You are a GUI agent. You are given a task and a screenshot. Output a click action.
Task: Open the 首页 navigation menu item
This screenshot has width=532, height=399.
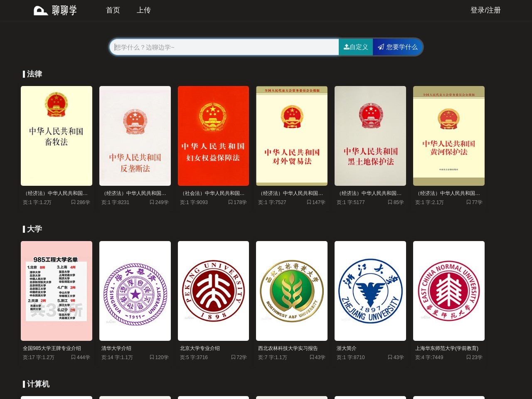[113, 10]
